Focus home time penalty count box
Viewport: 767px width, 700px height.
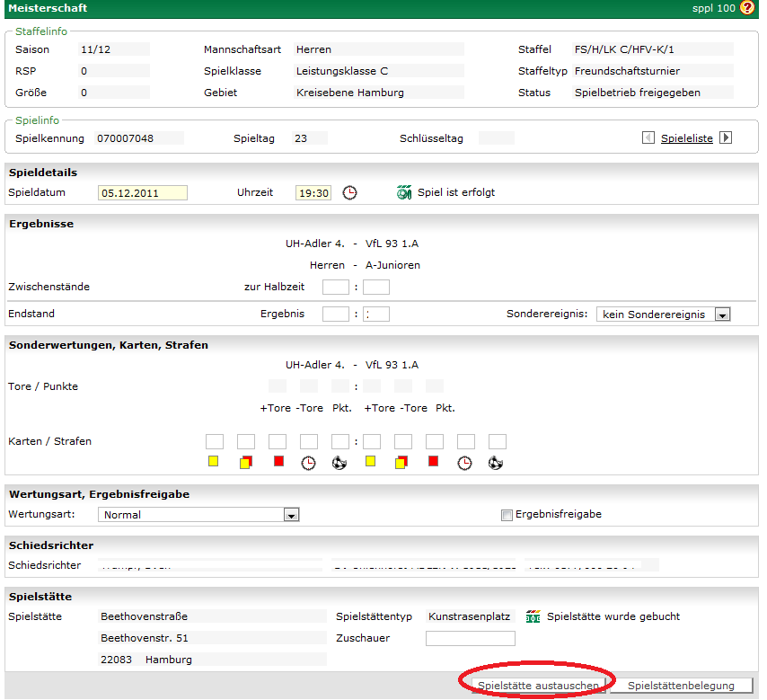coord(309,441)
